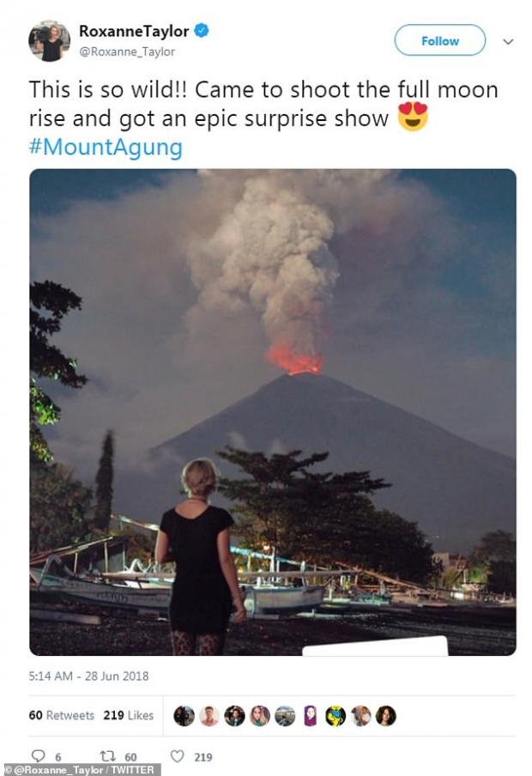
Task: Click the blue verified badge
Action: [202, 31]
